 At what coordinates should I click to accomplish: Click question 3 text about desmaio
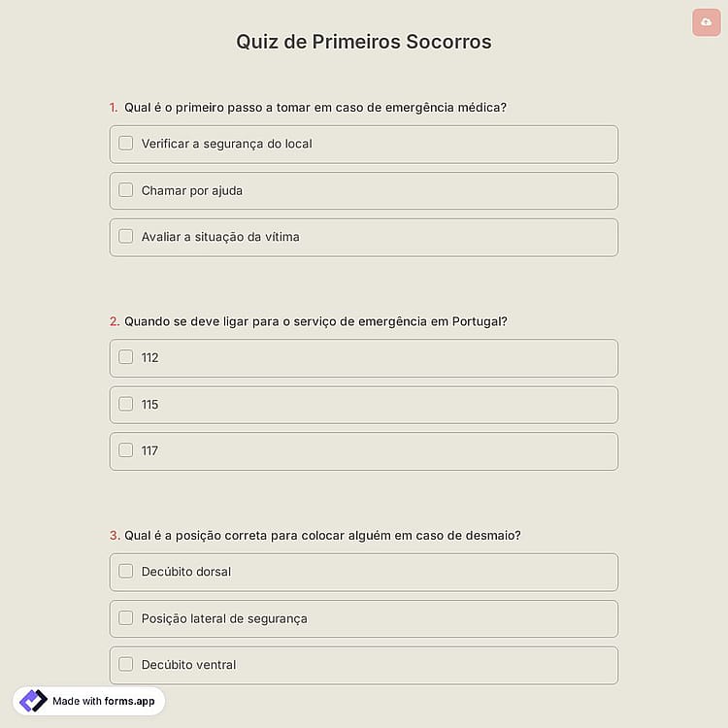click(x=322, y=535)
